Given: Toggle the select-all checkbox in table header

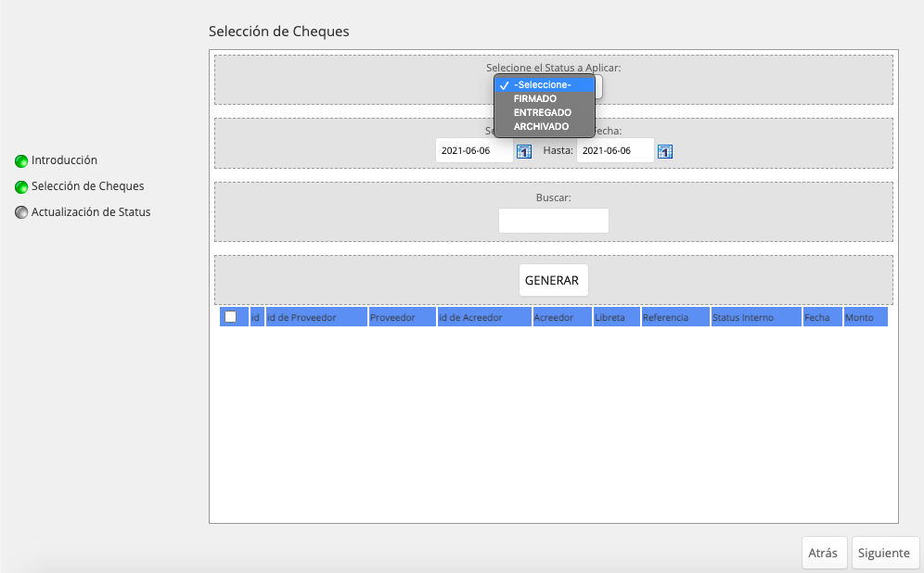Looking at the screenshot, I should click(x=230, y=317).
